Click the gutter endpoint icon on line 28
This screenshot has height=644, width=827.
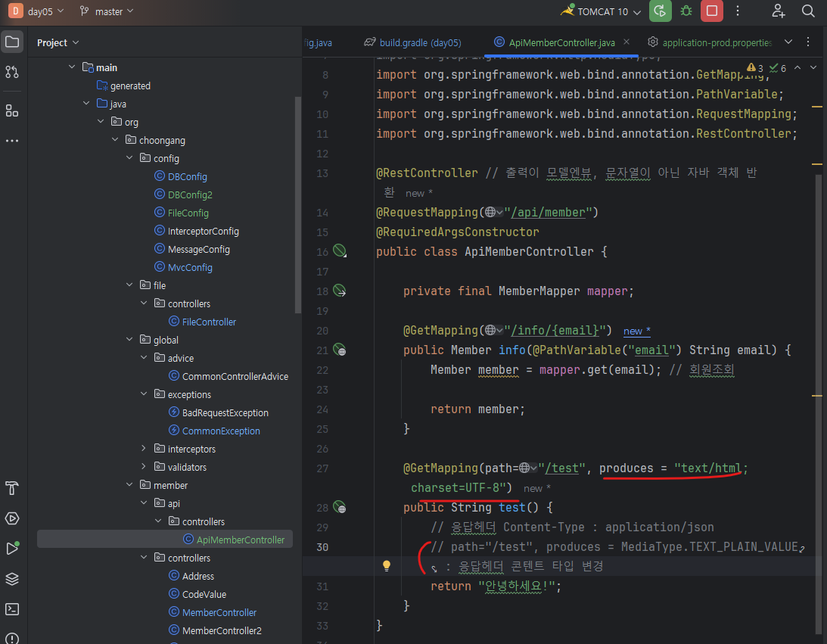(x=340, y=507)
